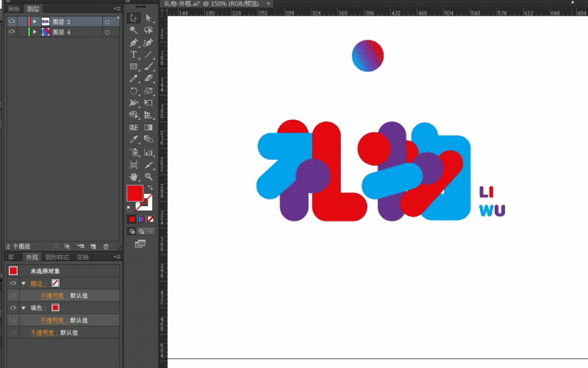Toggle visibility of the 填色 fill attribute
The height and width of the screenshot is (368, 588).
(x=13, y=308)
